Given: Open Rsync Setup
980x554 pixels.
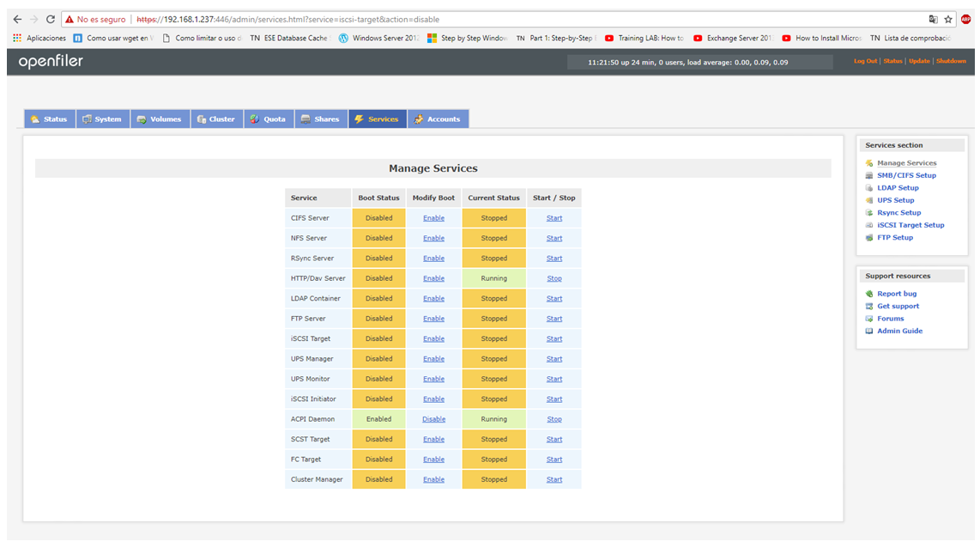Looking at the screenshot, I should click(x=898, y=213).
